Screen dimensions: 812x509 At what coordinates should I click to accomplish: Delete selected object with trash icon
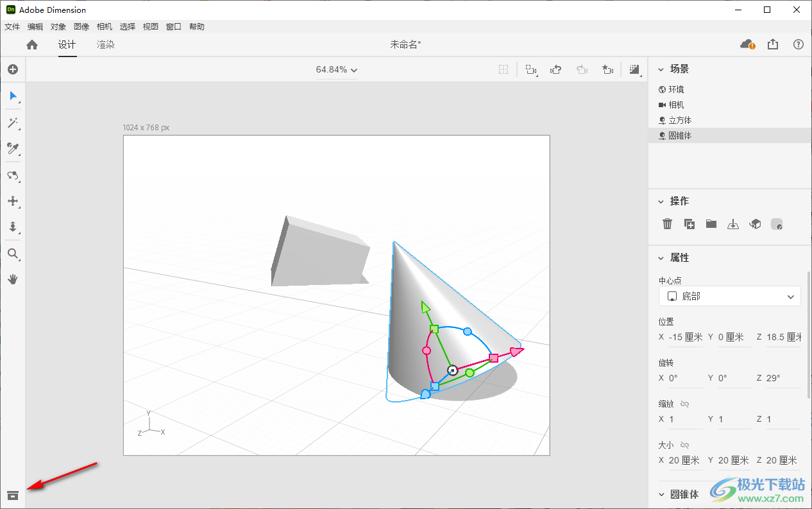pos(668,224)
